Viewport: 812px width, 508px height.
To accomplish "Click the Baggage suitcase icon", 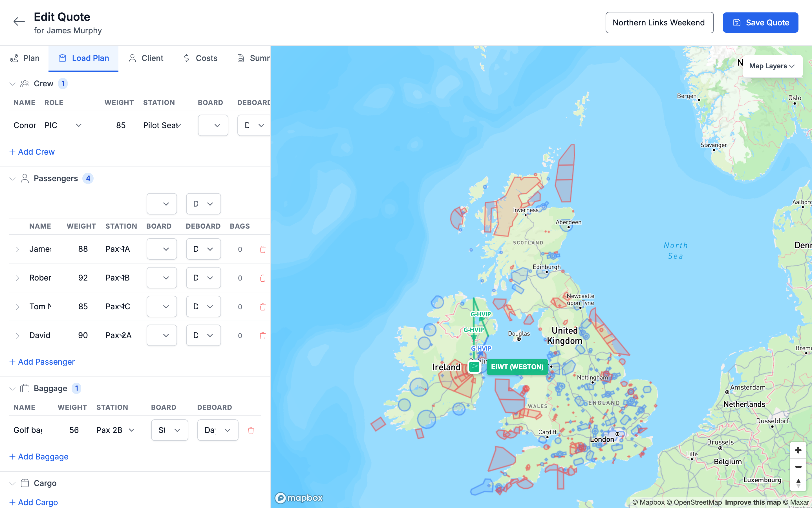I will click(x=25, y=388).
